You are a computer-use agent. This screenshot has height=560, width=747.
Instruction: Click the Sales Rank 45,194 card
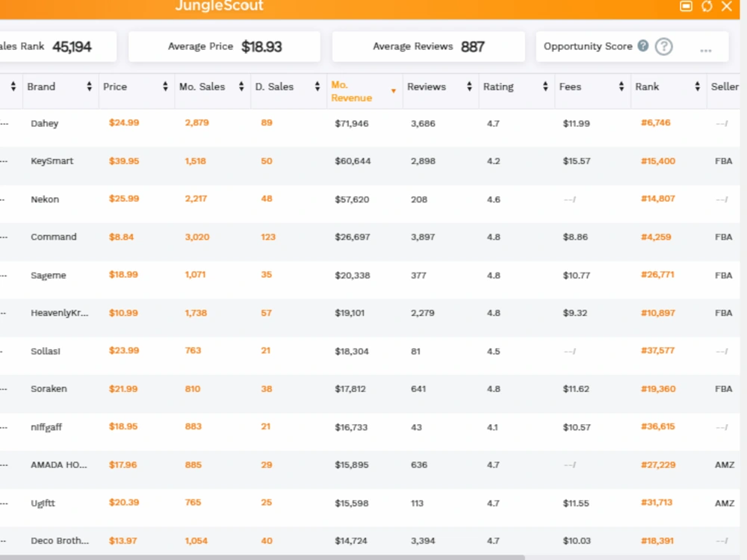[58, 46]
